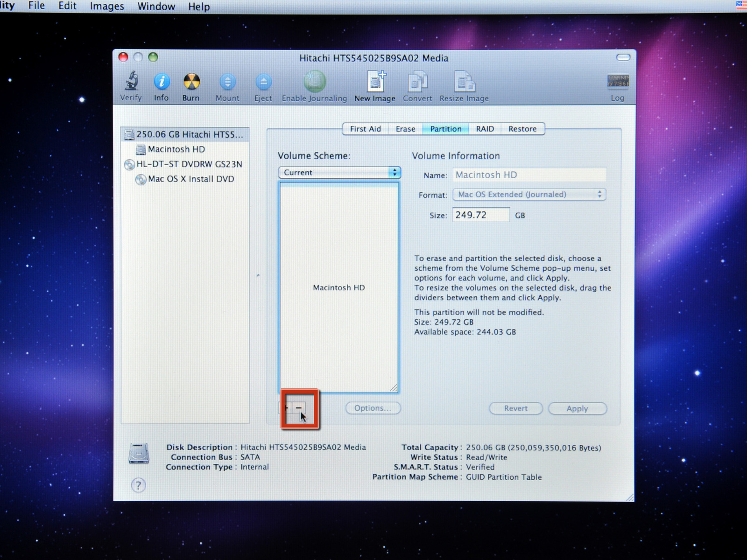This screenshot has height=560, width=747.
Task: Open the Restore tab
Action: 523,129
